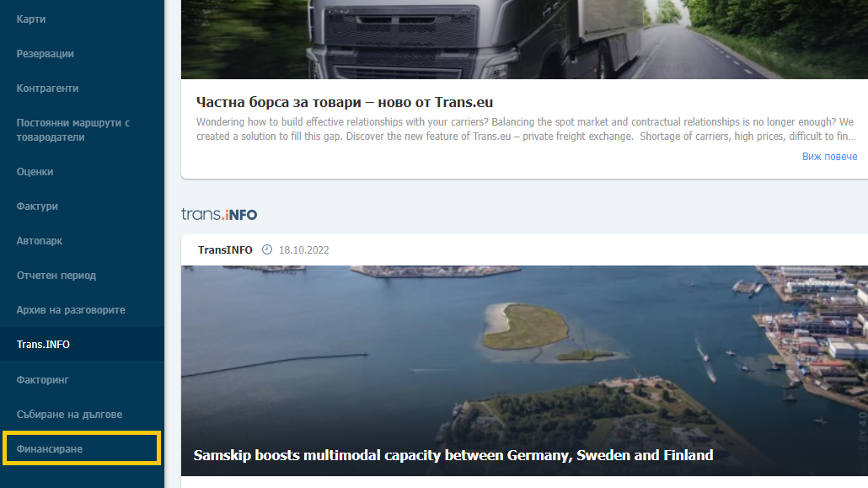Image resolution: width=868 pixels, height=488 pixels.
Task: Open Отчетен период section
Action: 56,276
